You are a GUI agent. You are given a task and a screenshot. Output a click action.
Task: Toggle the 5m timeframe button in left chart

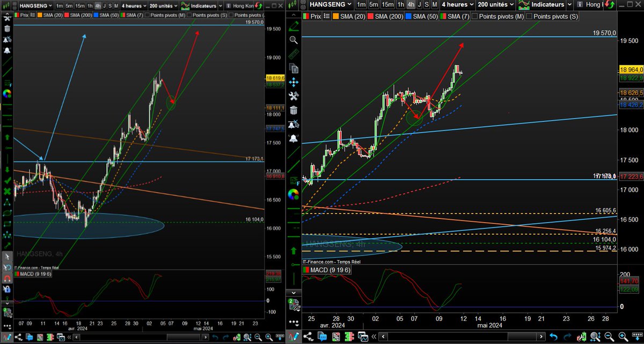(69, 5)
